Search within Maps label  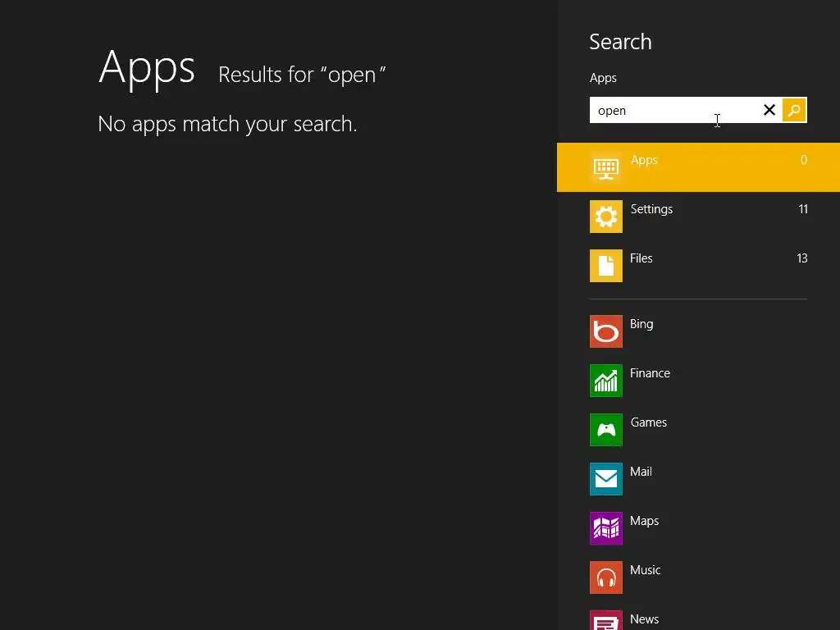coord(645,521)
